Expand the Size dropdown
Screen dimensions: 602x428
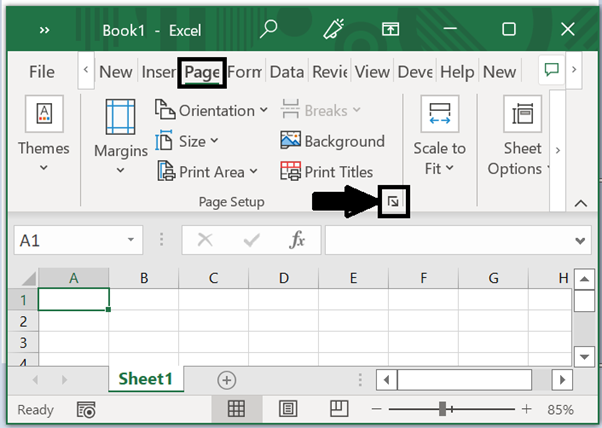(x=187, y=141)
